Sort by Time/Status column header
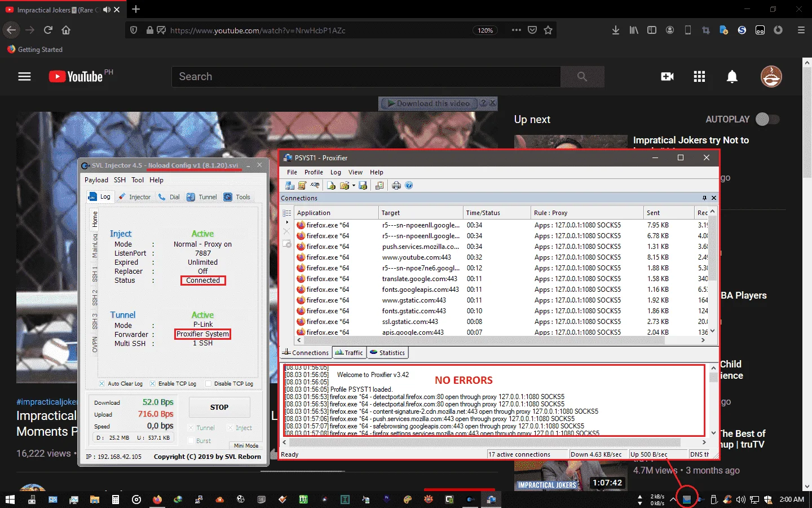812x508 pixels. (x=497, y=213)
